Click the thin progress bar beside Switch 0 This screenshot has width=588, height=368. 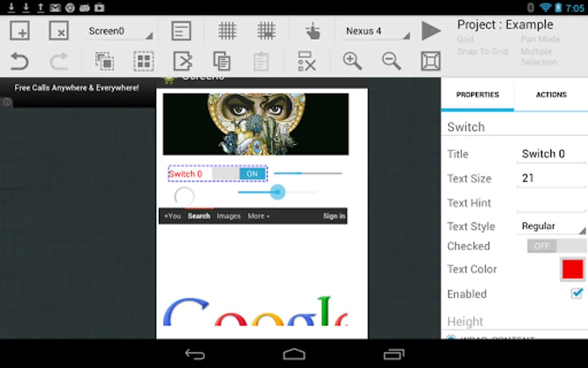pos(307,173)
